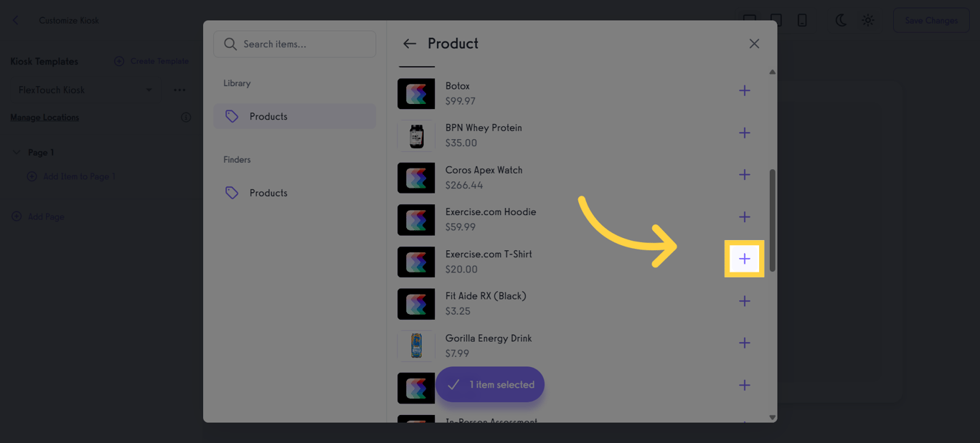This screenshot has height=443, width=980.
Task: Click the back arrow in the Product panel
Action: click(x=409, y=44)
